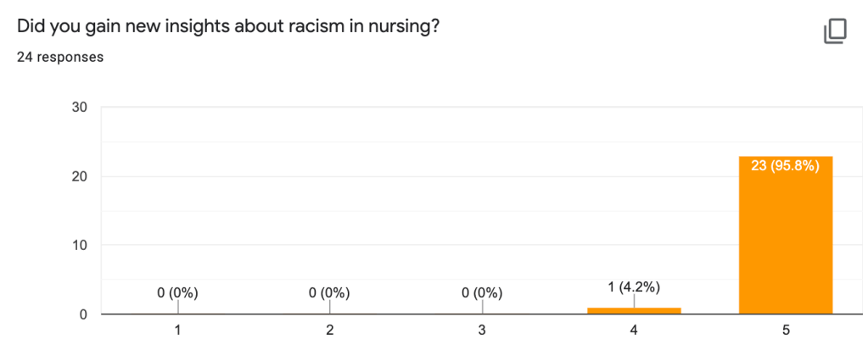Click the short orange bar for rating 4

(x=634, y=311)
